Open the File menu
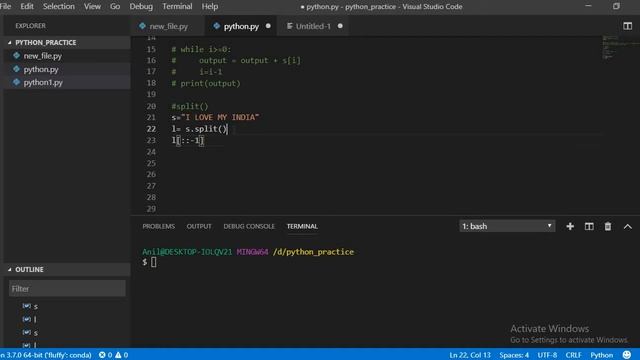 [x=5, y=7]
